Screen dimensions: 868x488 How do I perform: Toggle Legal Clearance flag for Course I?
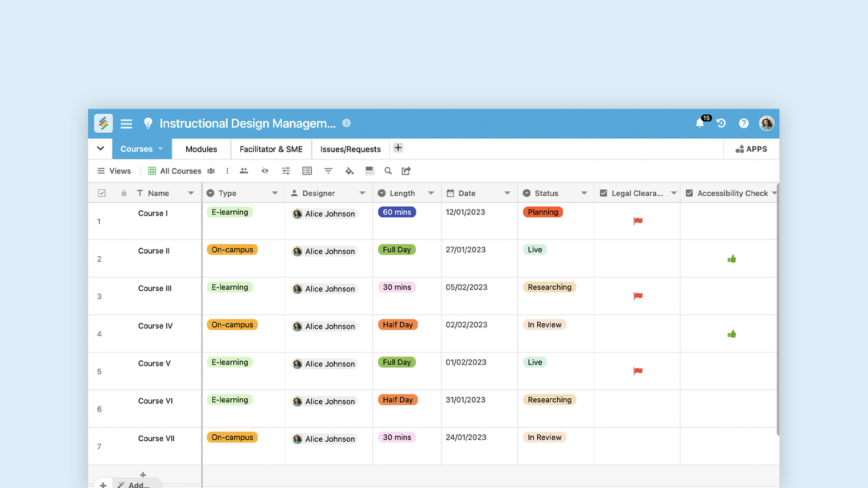(637, 221)
